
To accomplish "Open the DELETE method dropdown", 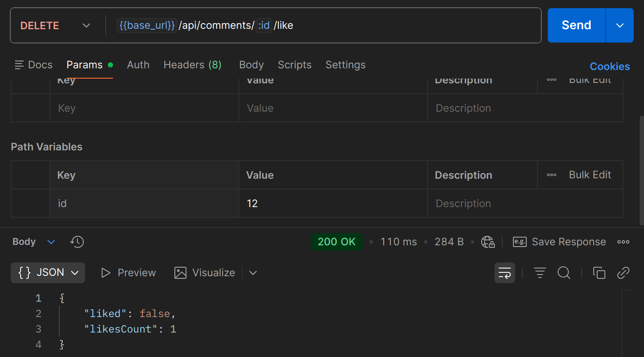I will point(55,25).
